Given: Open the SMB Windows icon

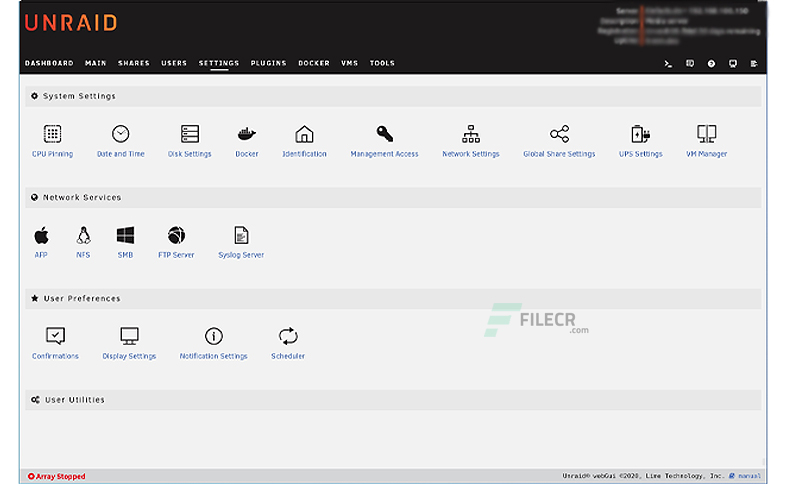Looking at the screenshot, I should 125,235.
